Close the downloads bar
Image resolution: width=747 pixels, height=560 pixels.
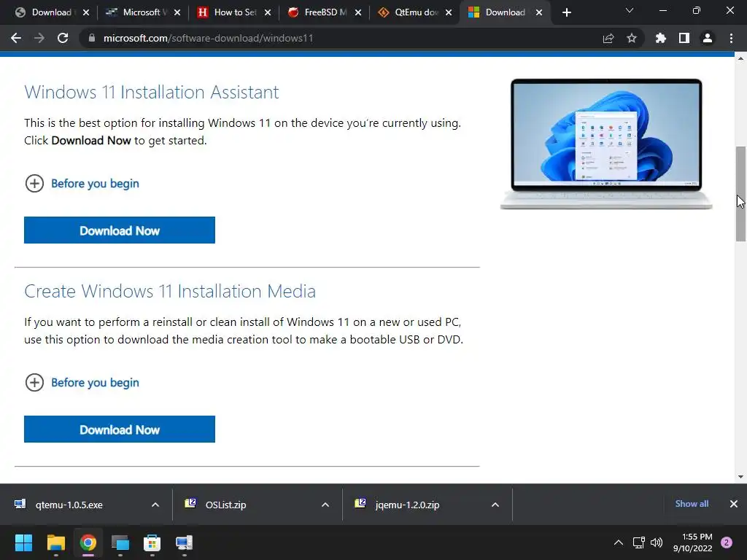click(x=734, y=504)
